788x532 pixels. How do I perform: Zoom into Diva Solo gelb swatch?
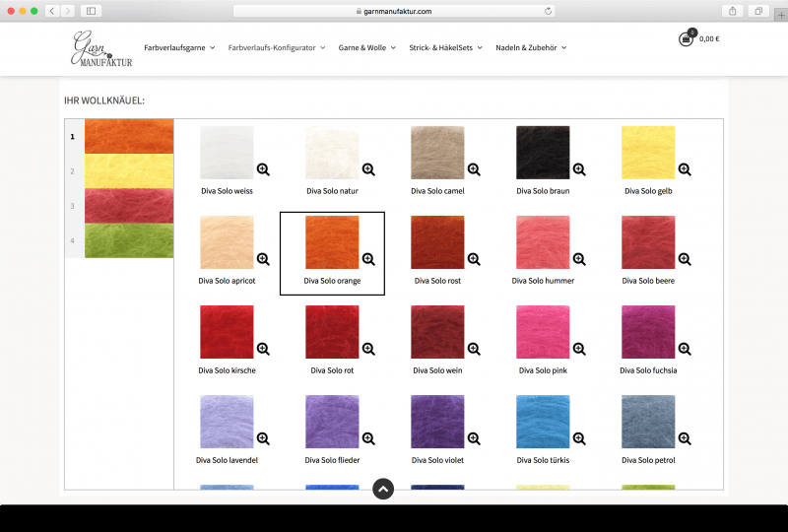point(685,169)
